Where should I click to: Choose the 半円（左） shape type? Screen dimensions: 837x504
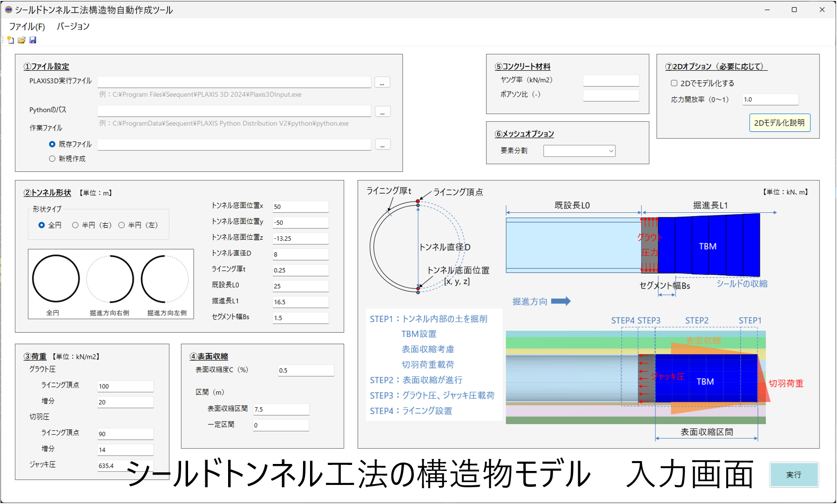121,225
